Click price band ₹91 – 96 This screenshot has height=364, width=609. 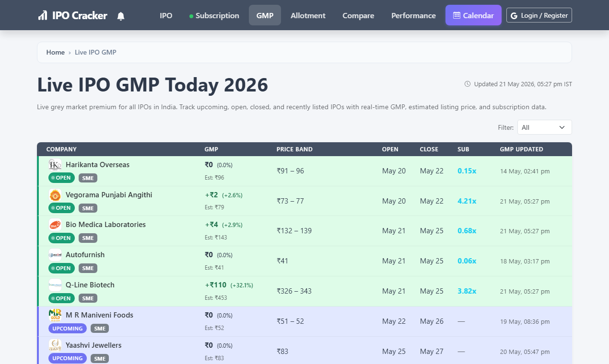click(x=290, y=171)
